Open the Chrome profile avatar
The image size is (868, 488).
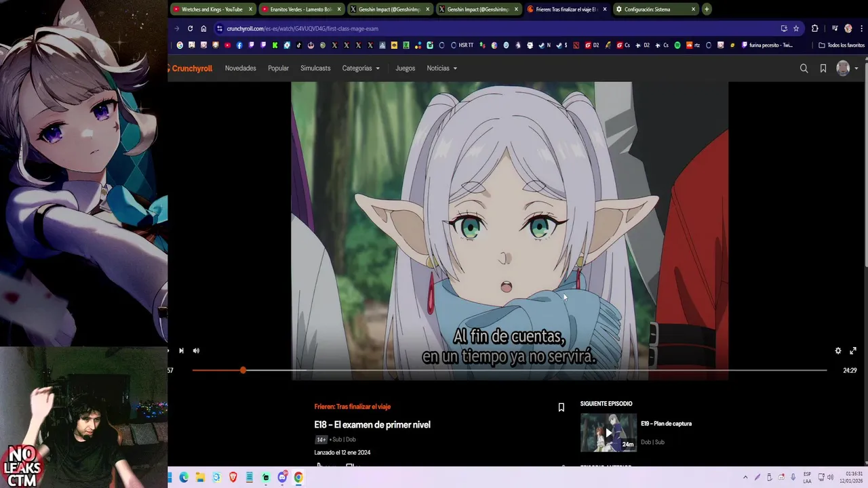pos(848,28)
